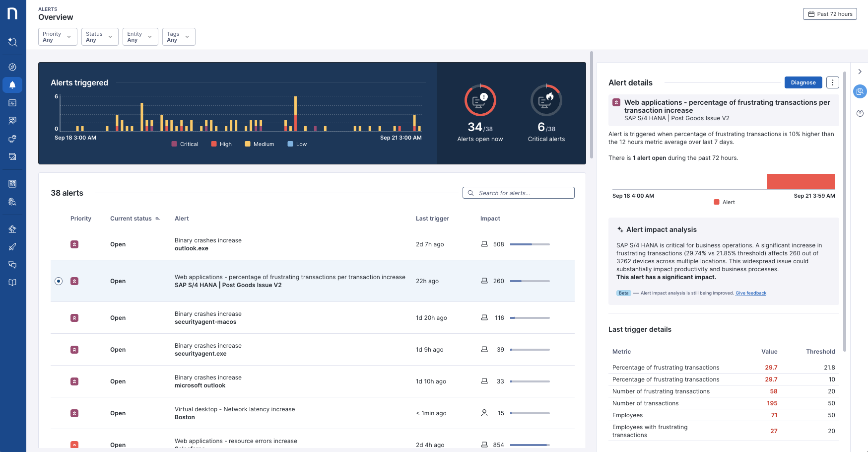Expand the Priority filter dropdown
This screenshot has height=452, width=868.
click(x=58, y=37)
